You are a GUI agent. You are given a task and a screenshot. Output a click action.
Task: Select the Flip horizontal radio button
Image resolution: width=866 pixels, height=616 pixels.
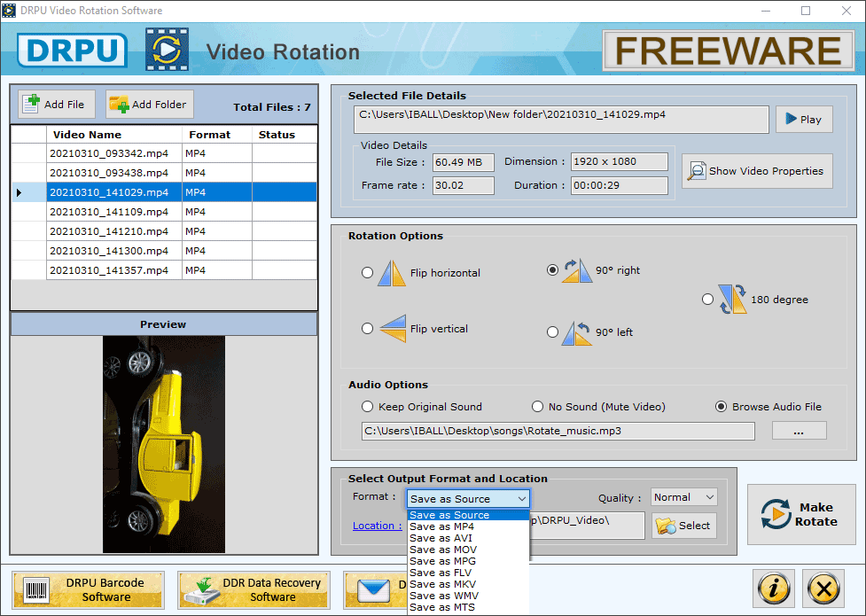click(367, 273)
